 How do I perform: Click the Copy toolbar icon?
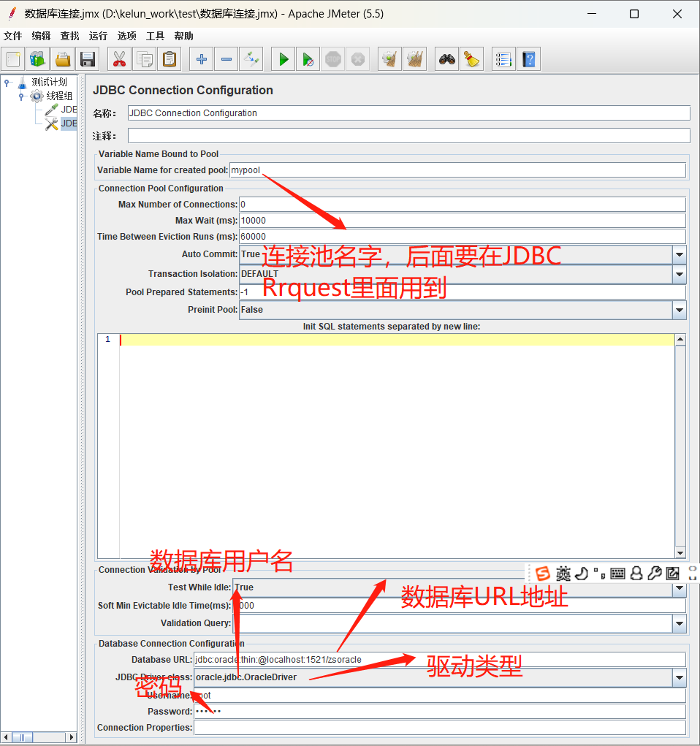144,59
